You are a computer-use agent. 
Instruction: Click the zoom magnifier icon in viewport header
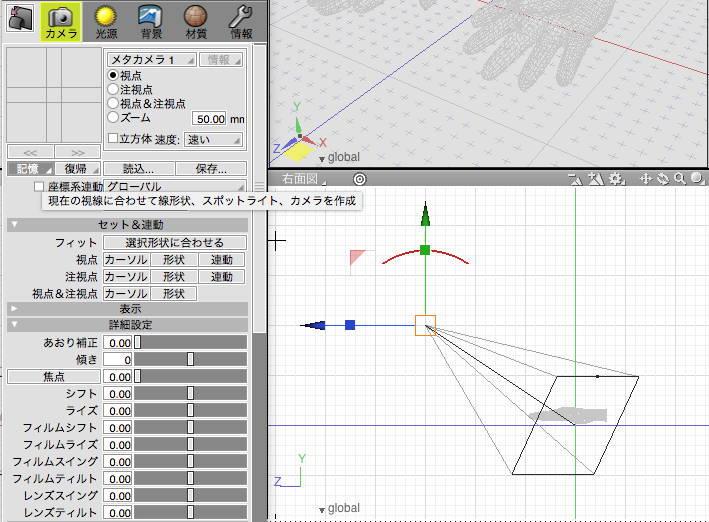[x=680, y=179]
